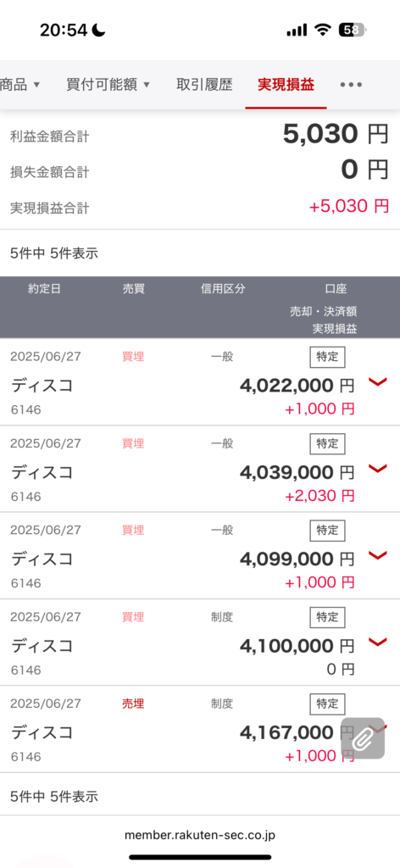Open the 買付可能額 dropdown

click(x=108, y=85)
